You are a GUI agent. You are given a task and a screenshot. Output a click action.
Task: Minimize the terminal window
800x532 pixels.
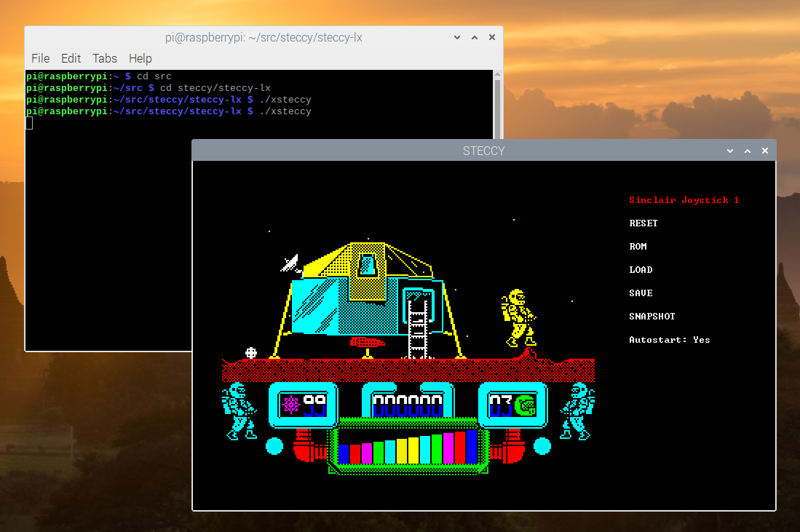click(x=457, y=37)
